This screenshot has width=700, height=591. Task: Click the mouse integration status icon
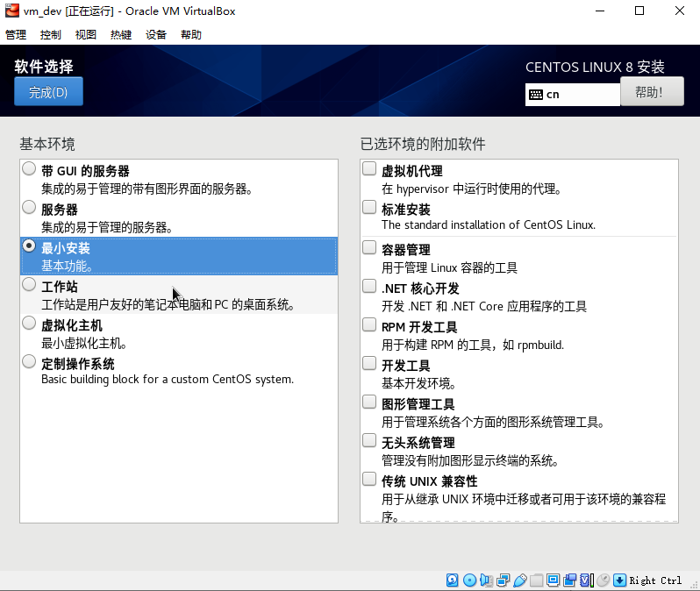[604, 580]
